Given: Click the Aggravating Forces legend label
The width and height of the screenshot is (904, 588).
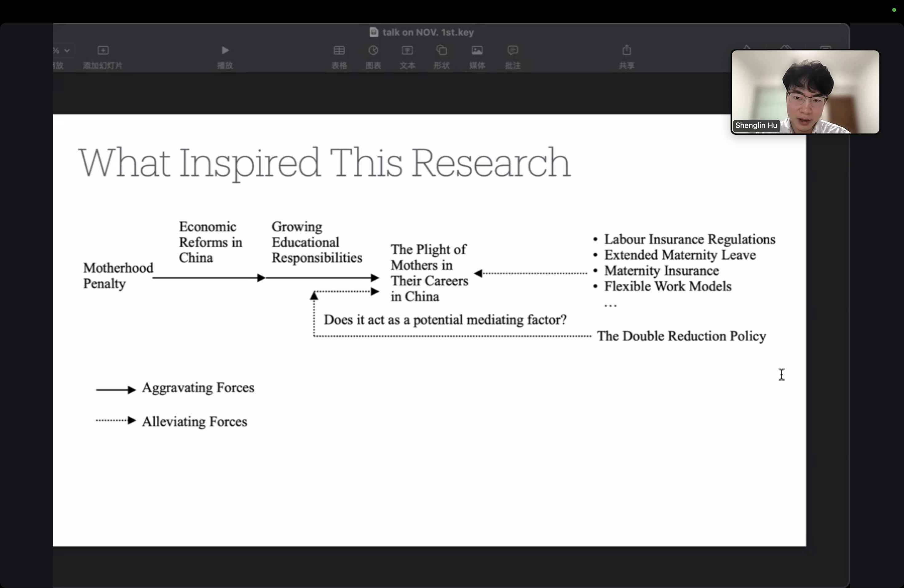Looking at the screenshot, I should 198,388.
